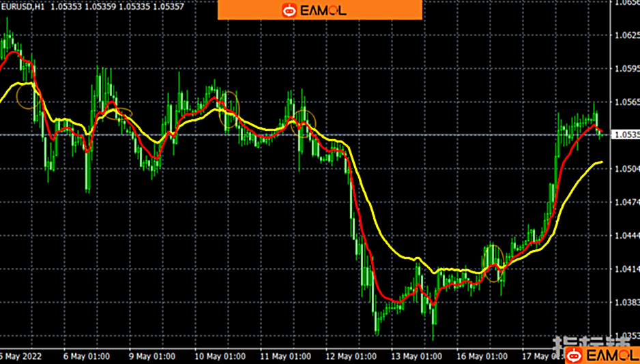The width and height of the screenshot is (640, 364).
Task: Click the current price tag 1.0535
Action: [625, 134]
